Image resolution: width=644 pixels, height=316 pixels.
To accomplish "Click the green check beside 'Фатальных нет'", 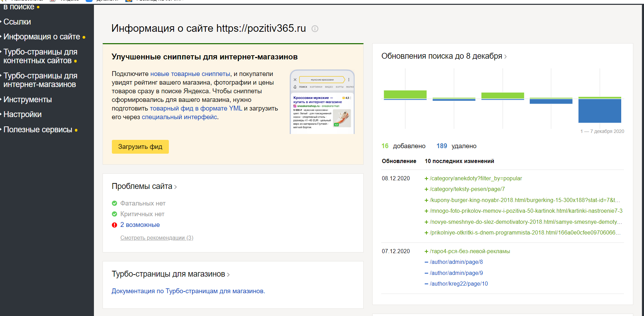I will (115, 203).
